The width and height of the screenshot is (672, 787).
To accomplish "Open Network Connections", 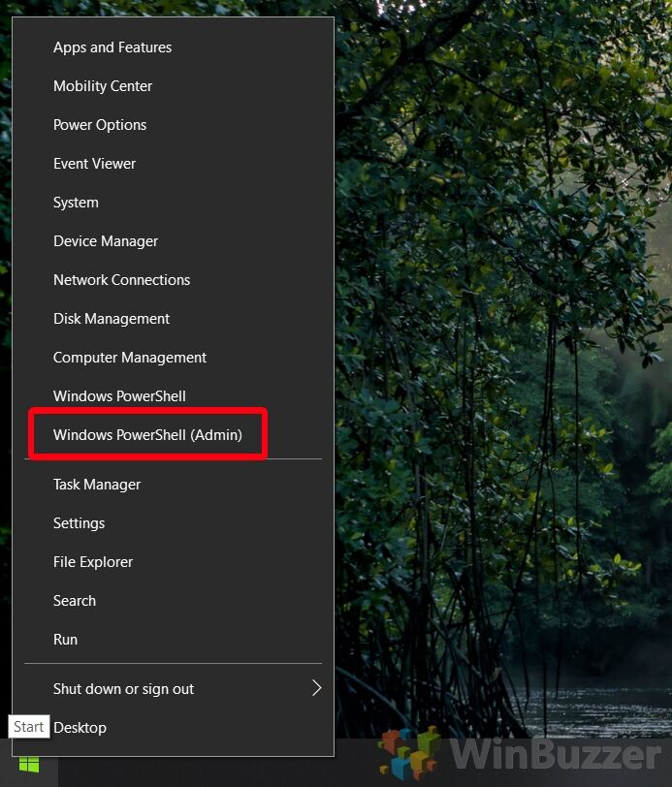I will (174, 279).
